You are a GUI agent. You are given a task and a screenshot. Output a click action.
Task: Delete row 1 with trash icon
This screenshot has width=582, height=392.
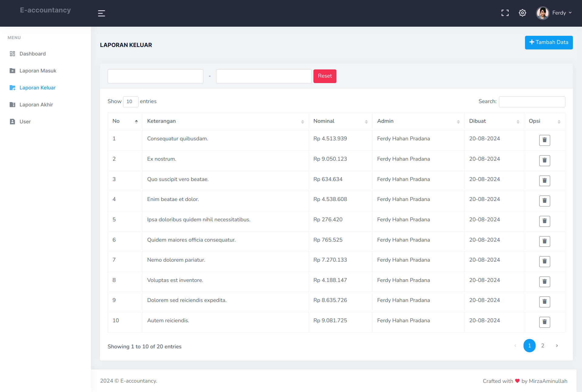pos(544,140)
